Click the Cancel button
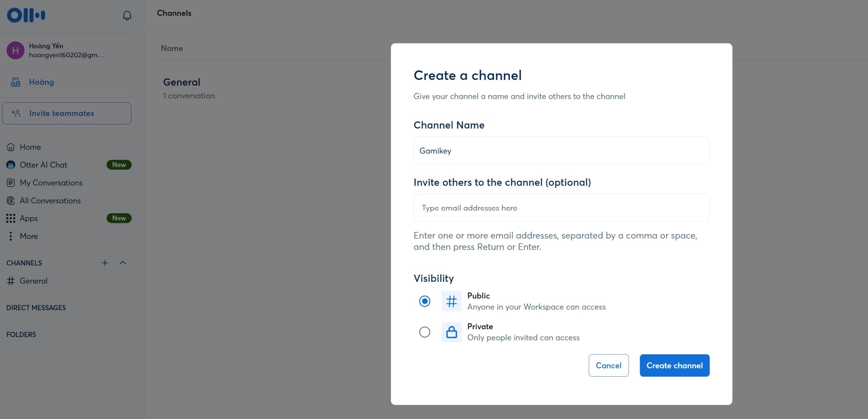Screen dimensions: 868x419 (608, 365)
